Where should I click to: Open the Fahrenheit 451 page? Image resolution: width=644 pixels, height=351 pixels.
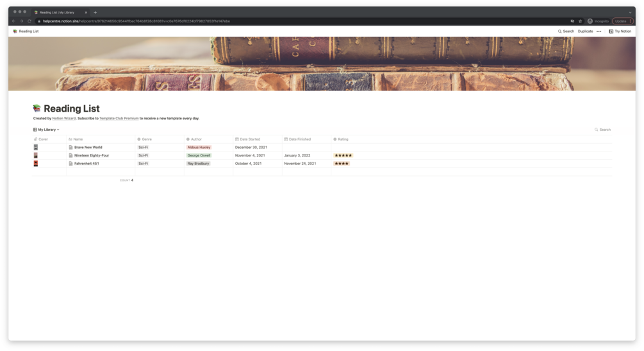click(x=87, y=164)
